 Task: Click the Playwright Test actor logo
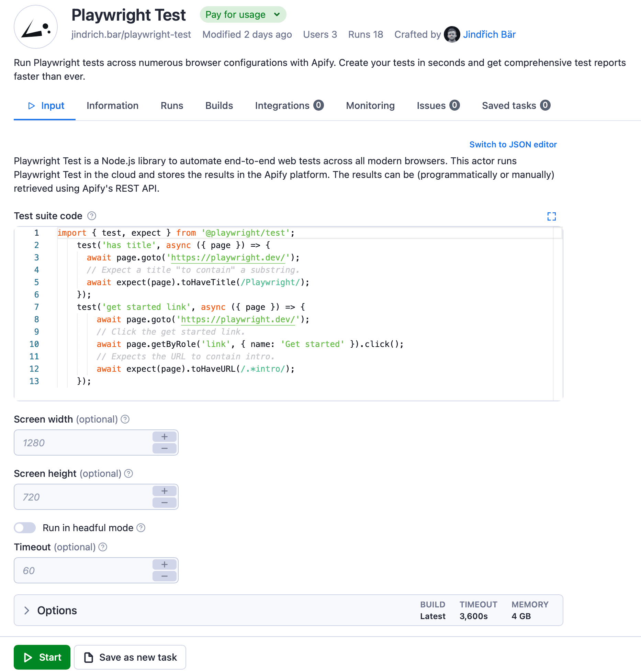35,26
